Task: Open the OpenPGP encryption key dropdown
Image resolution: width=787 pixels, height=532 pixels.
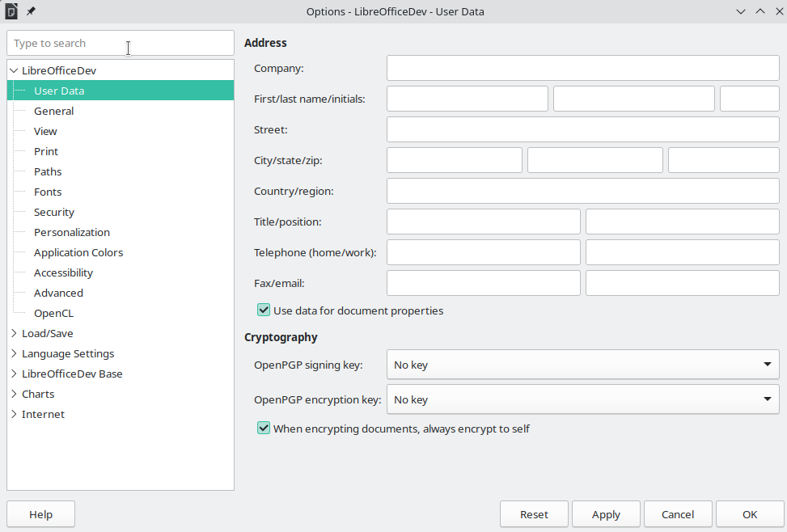Action: (x=582, y=399)
